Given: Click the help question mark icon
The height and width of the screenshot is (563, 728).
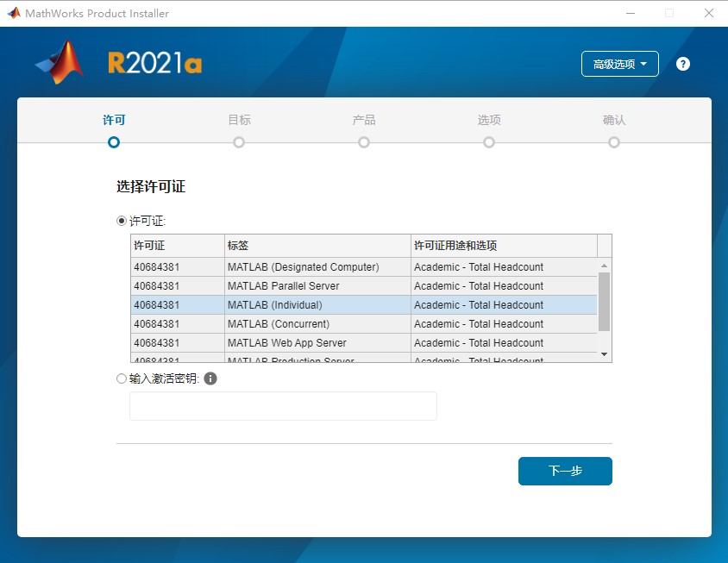Looking at the screenshot, I should 683,64.
